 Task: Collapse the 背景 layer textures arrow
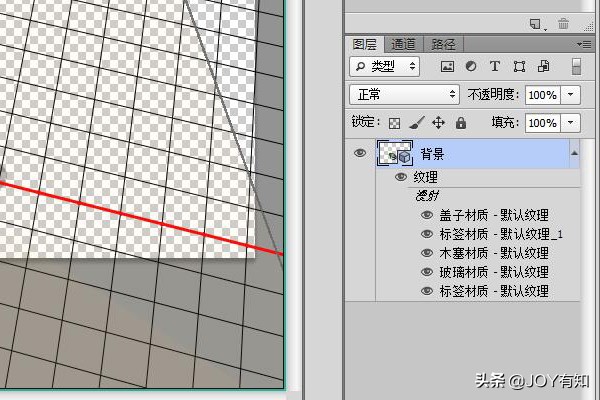point(574,153)
